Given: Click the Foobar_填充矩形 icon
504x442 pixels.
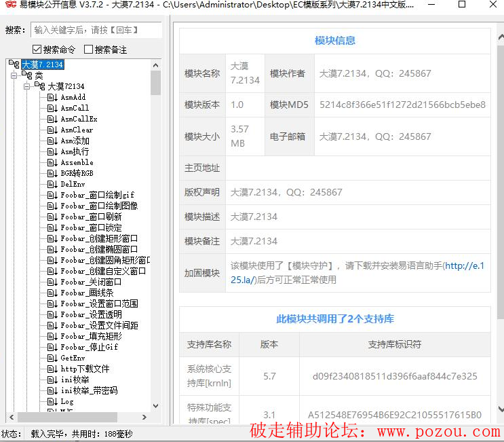Looking at the screenshot, I should [x=52, y=337].
